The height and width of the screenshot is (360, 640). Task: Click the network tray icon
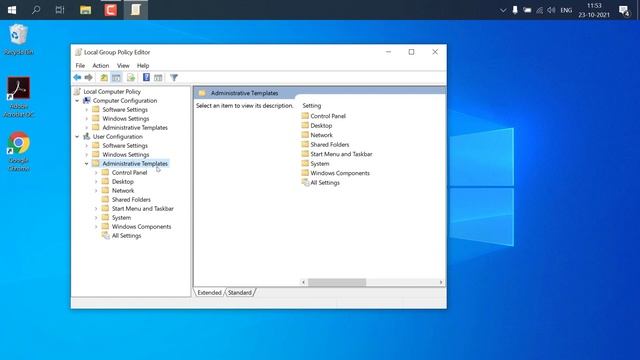point(539,10)
